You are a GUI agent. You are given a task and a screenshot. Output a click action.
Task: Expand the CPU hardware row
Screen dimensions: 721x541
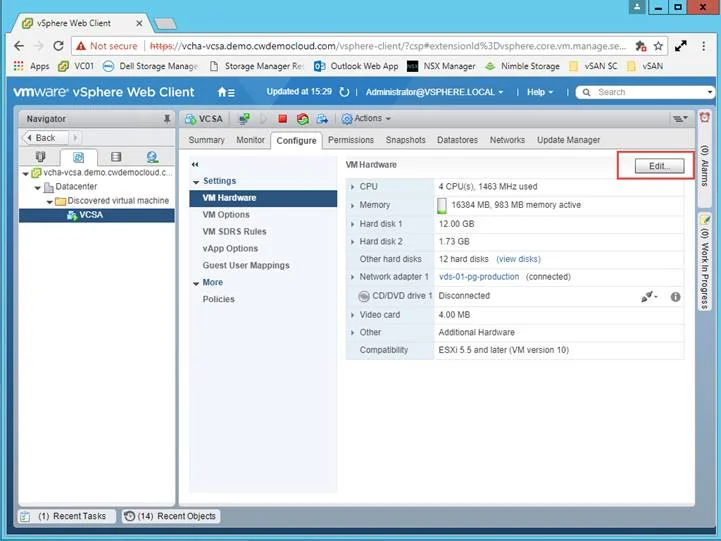[x=352, y=187]
